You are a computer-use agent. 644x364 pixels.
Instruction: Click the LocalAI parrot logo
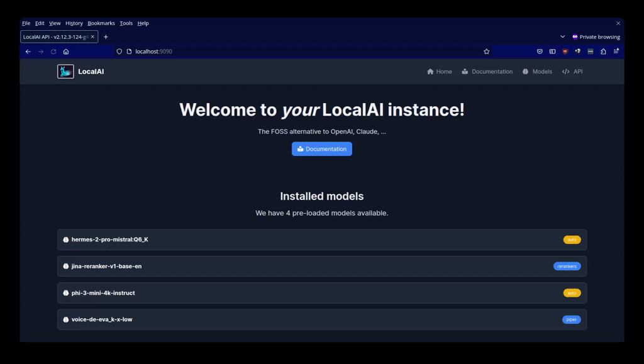click(65, 71)
